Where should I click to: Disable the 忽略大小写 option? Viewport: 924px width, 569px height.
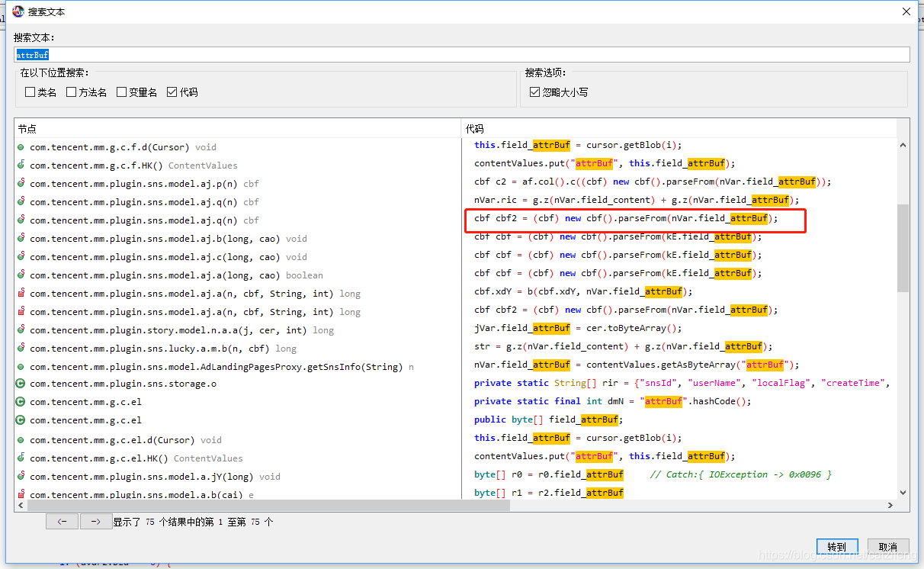click(535, 92)
